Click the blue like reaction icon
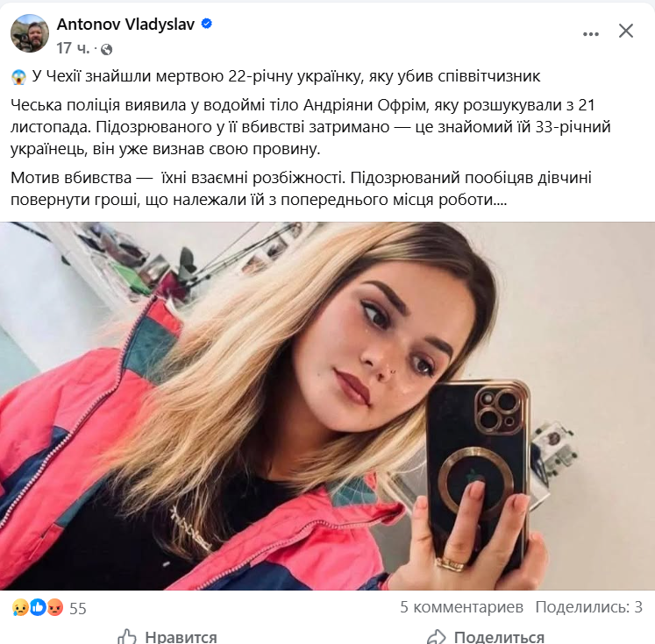The image size is (655, 644). click(x=38, y=607)
